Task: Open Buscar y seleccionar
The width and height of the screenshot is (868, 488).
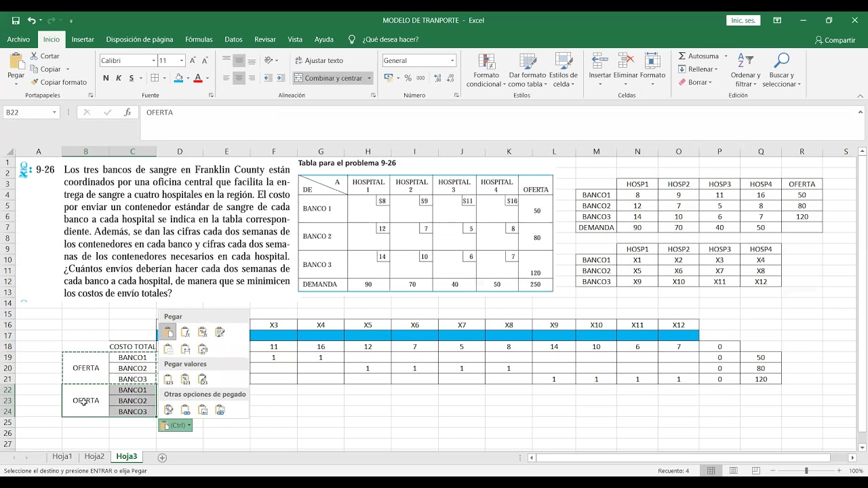Action: click(781, 70)
